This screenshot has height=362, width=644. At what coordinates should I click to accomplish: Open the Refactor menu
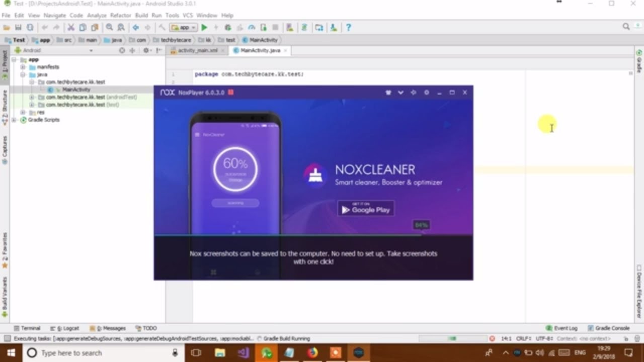(x=120, y=16)
